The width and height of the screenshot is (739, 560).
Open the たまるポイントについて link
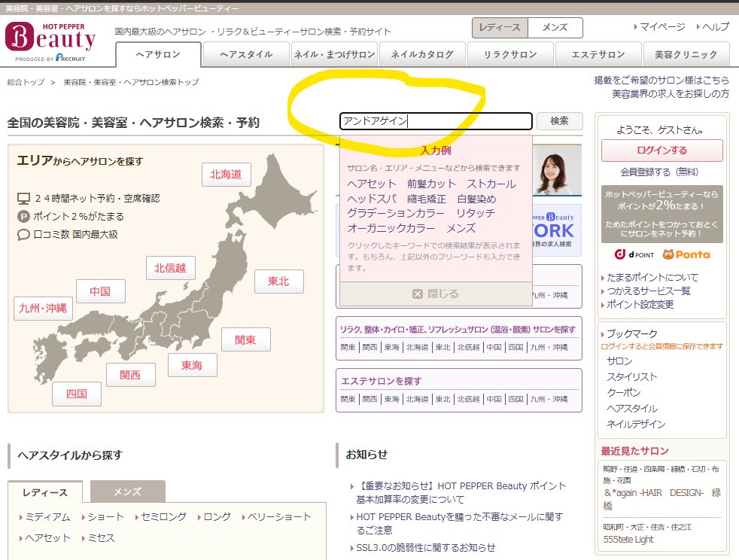(x=651, y=277)
